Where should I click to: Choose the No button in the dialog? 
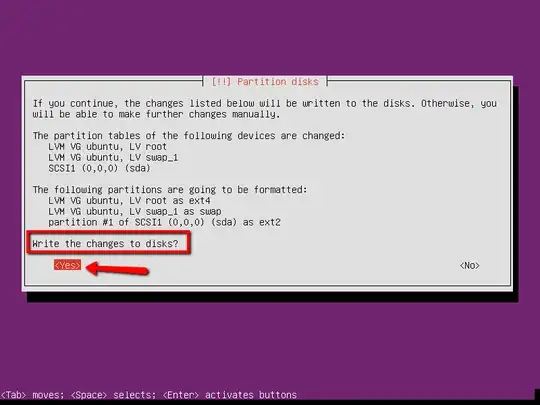(469, 266)
